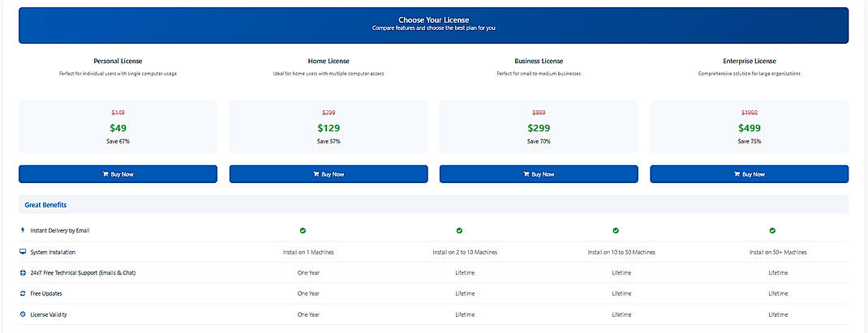The height and width of the screenshot is (333, 868).
Task: Click 'Install on 10 to 50 Machines' cell
Action: tap(621, 252)
